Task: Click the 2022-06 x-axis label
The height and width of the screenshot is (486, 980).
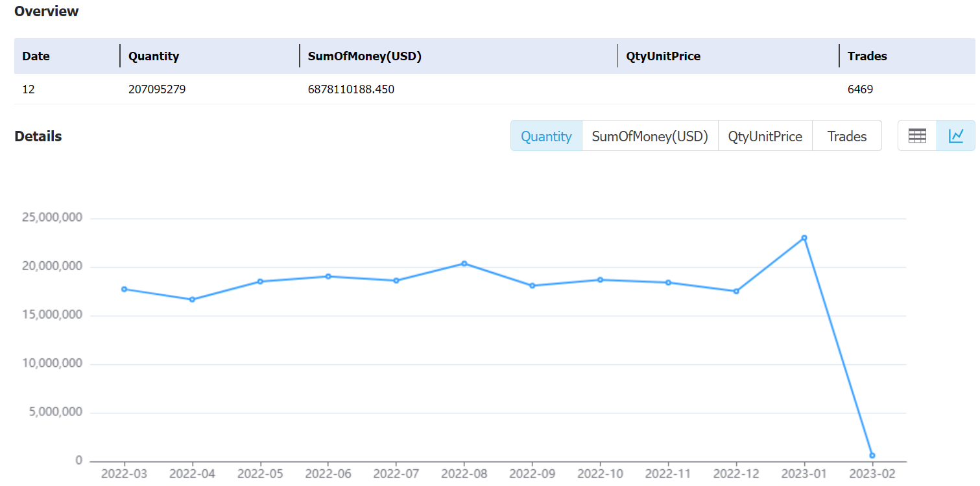Action: tap(328, 474)
